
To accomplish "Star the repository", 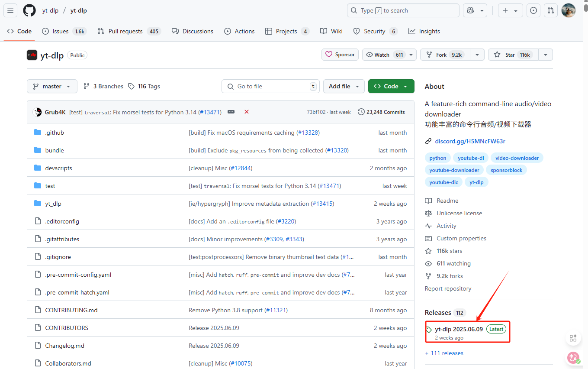I will pos(513,55).
